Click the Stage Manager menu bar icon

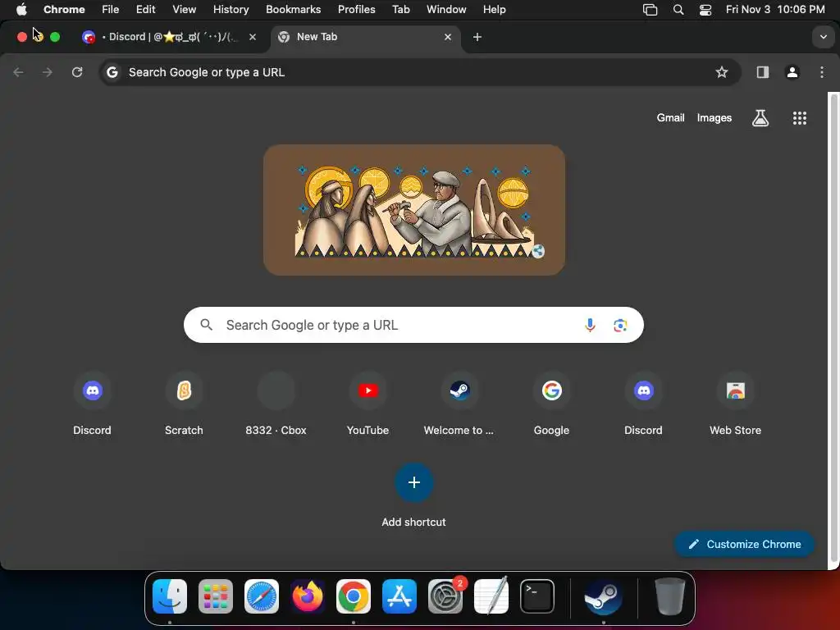[650, 10]
